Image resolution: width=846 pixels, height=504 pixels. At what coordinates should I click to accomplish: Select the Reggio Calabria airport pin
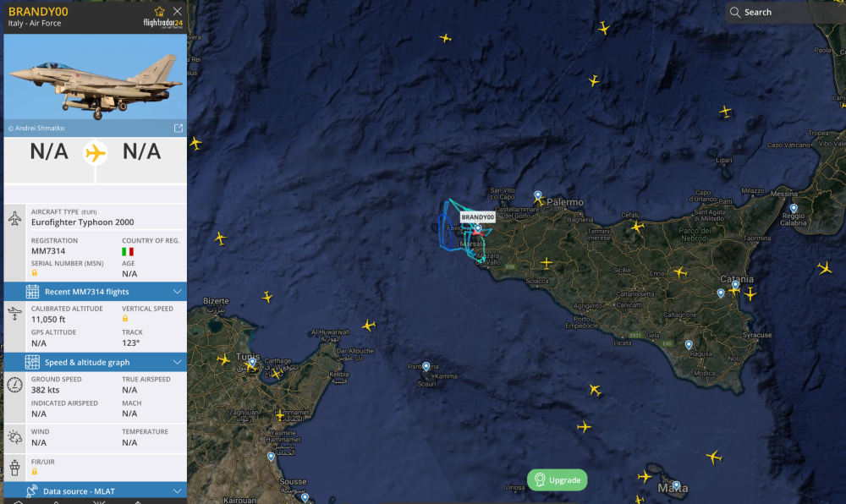794,208
